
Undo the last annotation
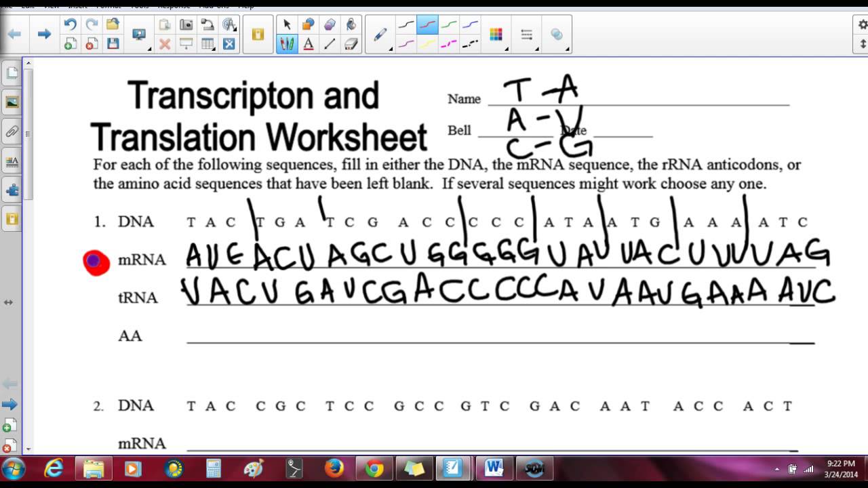tap(71, 23)
